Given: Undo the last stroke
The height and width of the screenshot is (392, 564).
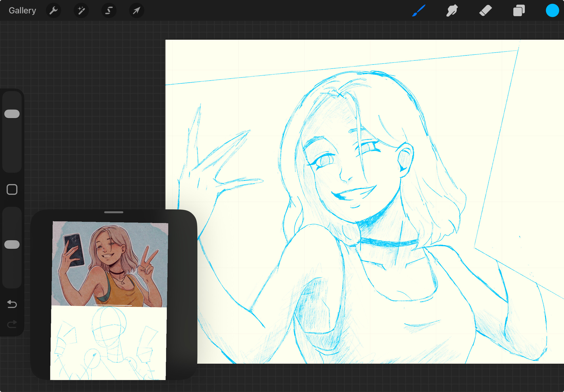Looking at the screenshot, I should click(x=12, y=304).
